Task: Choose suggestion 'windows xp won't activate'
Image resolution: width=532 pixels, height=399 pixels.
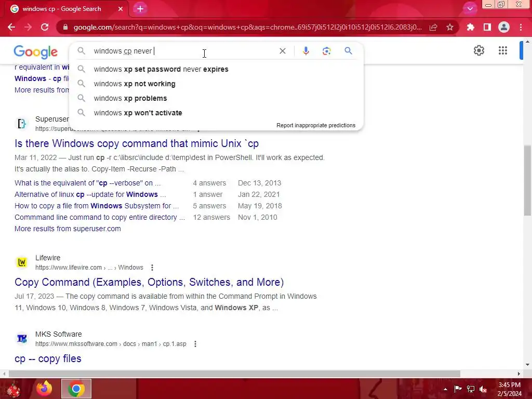Action: click(216, 113)
